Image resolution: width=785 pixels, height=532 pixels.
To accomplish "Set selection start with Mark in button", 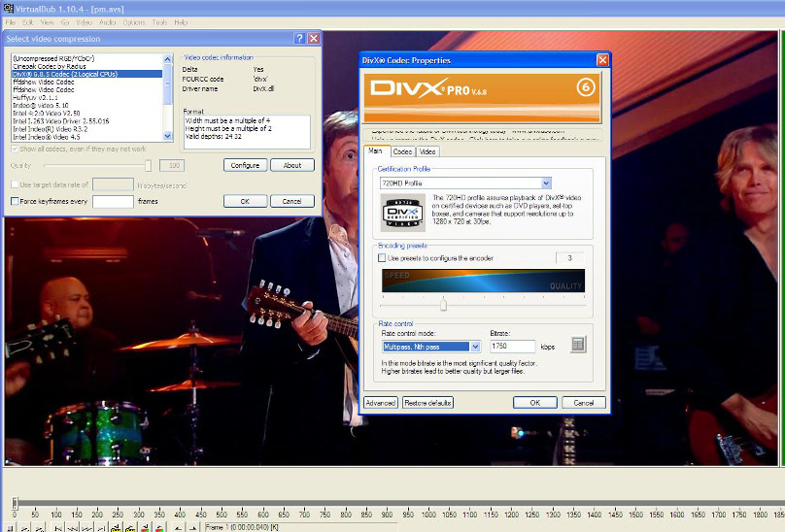I will coord(178,527).
